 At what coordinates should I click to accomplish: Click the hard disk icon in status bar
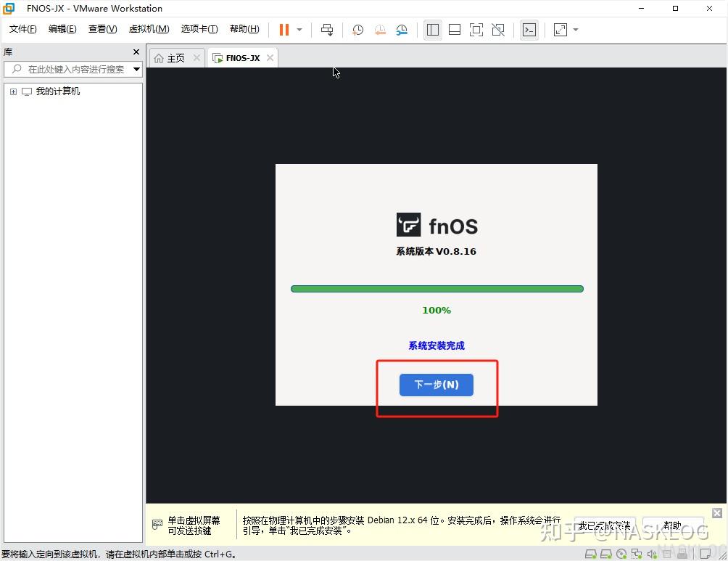pyautogui.click(x=591, y=553)
